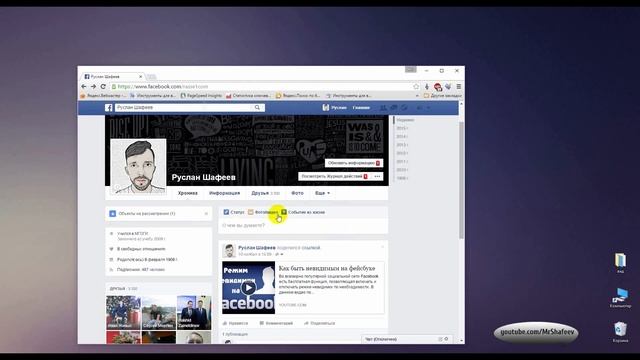The height and width of the screenshot is (360, 640).
Task: Click the red extension icon in Chrome toolbar
Action: click(x=438, y=87)
